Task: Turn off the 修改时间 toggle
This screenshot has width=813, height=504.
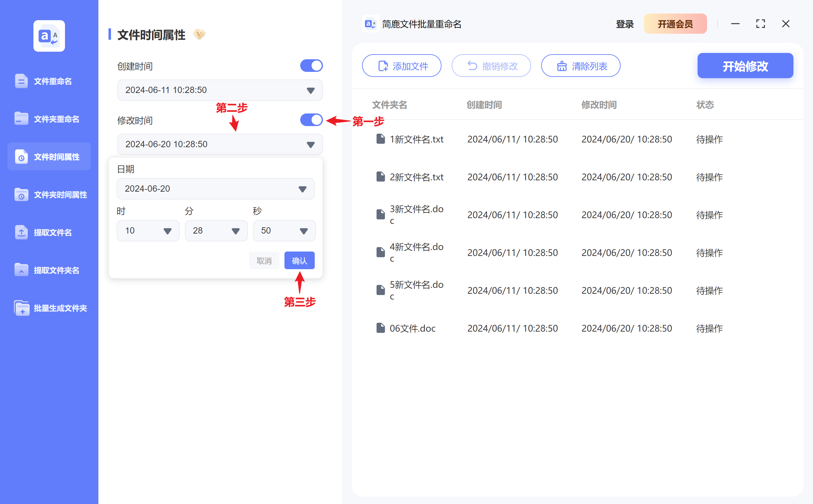Action: [x=311, y=120]
